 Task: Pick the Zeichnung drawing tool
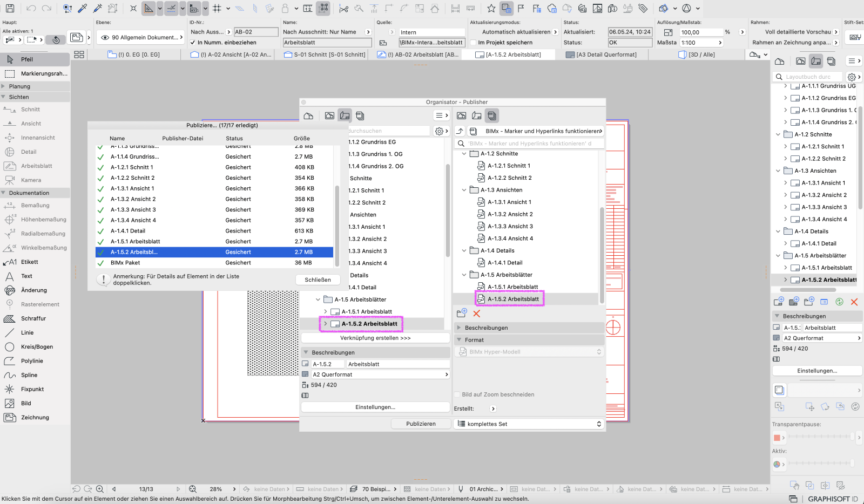pos(35,417)
